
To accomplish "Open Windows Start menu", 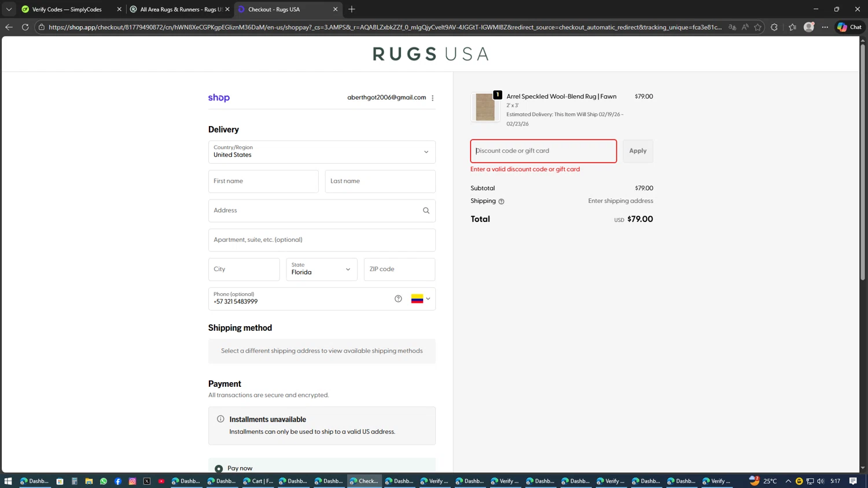I will [x=8, y=481].
